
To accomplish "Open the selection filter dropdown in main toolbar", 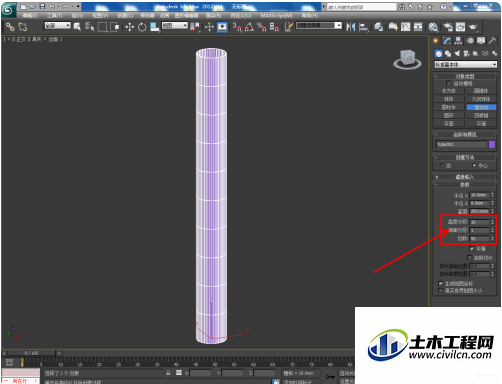I will (58, 25).
